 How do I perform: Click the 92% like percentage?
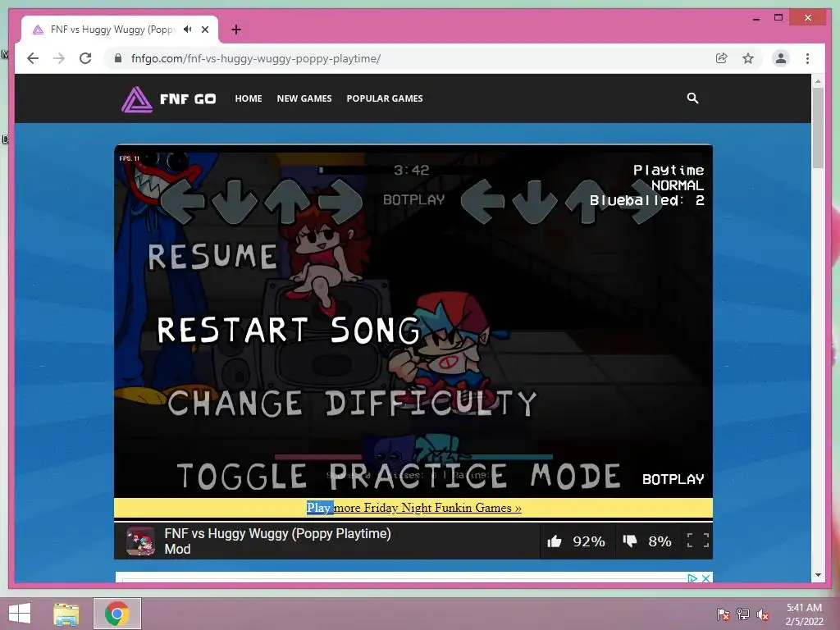tap(589, 541)
